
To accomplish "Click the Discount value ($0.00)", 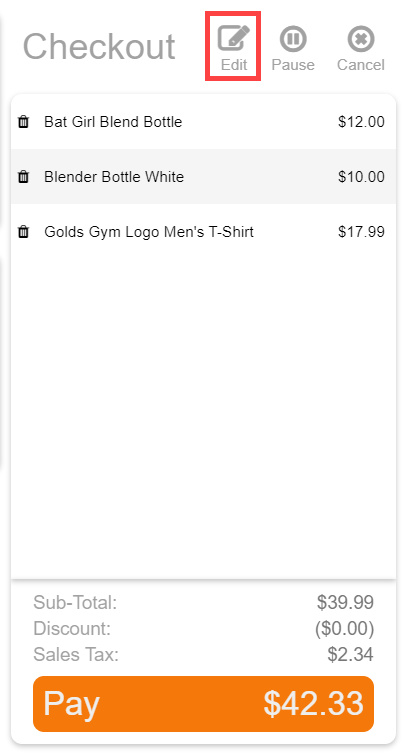I will click(x=344, y=628).
